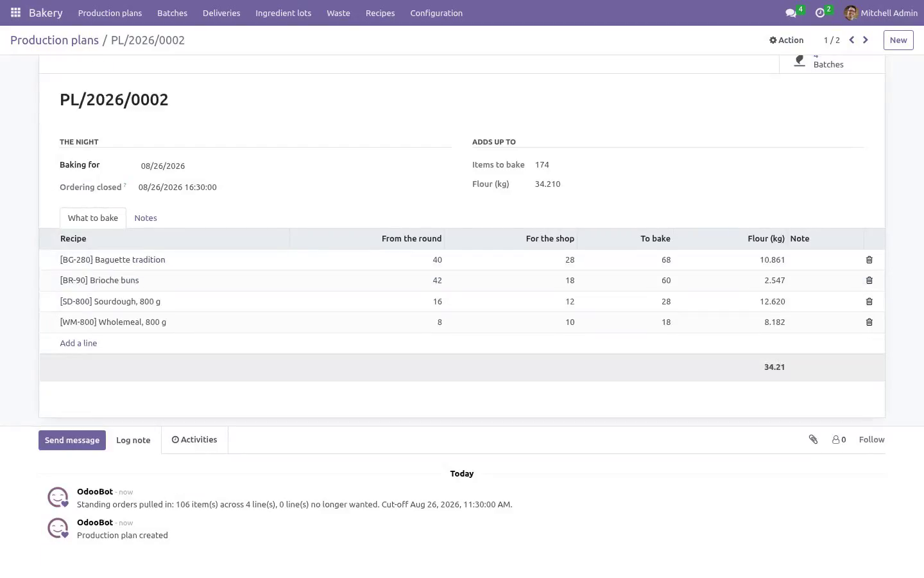
Task: Open Deliveries menu
Action: click(221, 13)
